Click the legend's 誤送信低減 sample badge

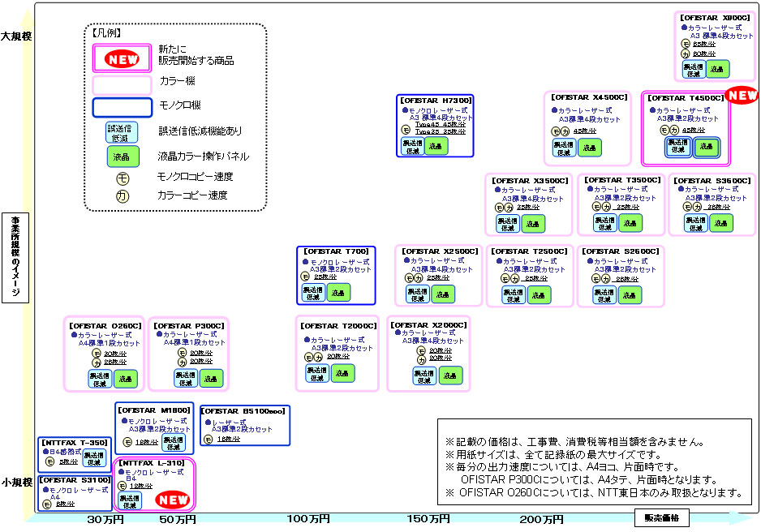(122, 132)
